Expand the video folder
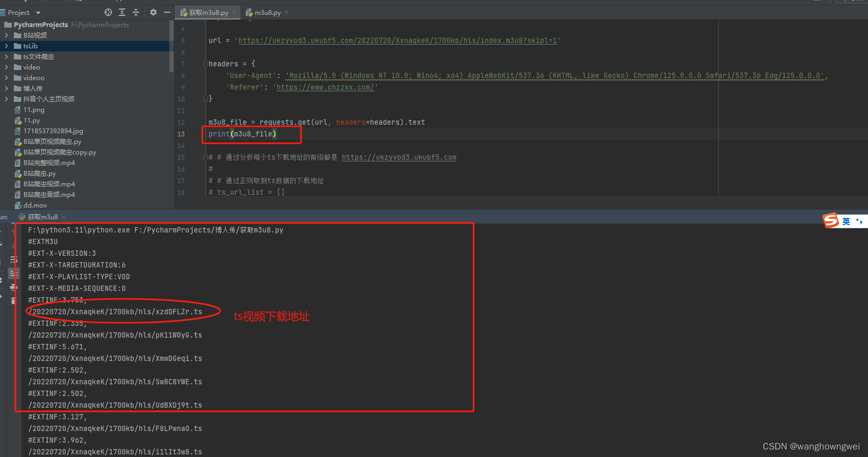868x457 pixels. 6,67
